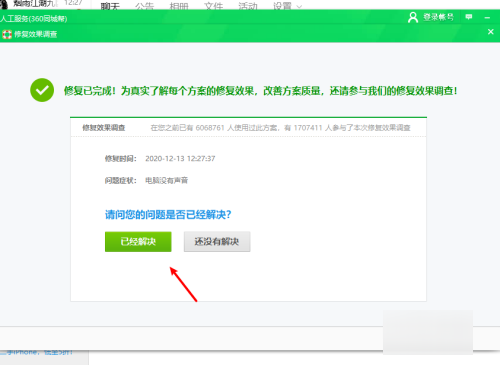Image resolution: width=500 pixels, height=365 pixels.
Task: Minimize the 人工服务 window
Action: coord(487,17)
